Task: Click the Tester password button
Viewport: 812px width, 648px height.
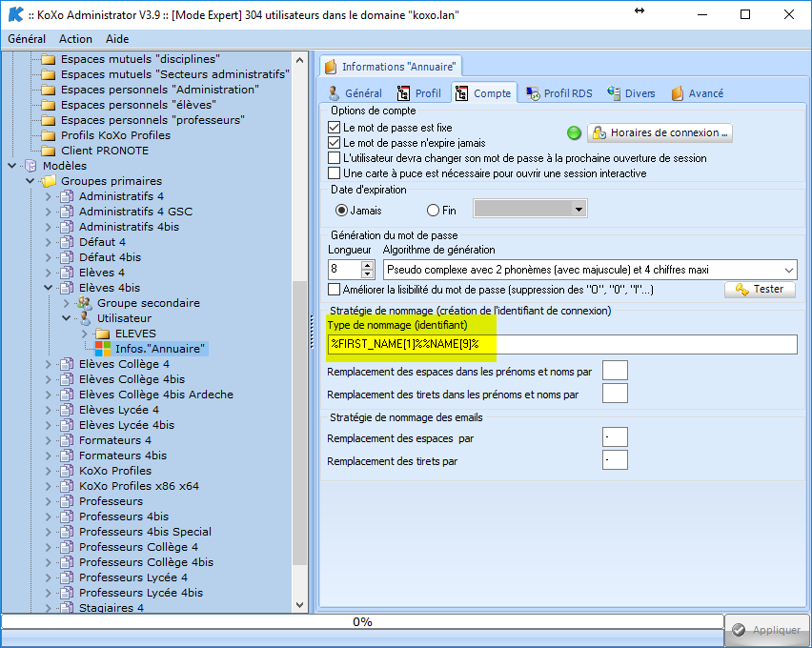Action: click(760, 289)
